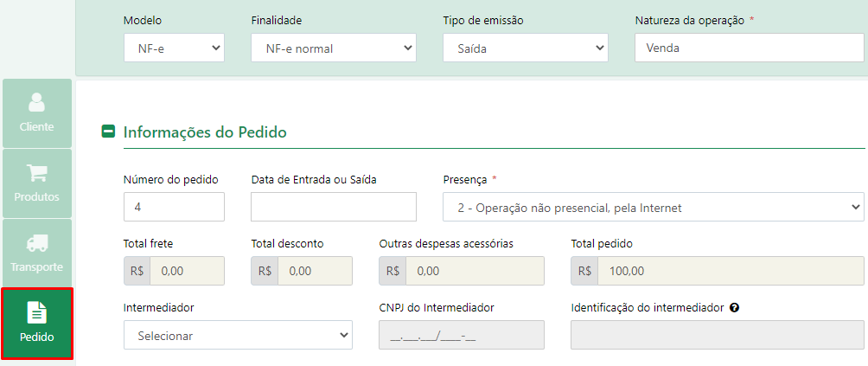Click the CNPJ do Intermediador field
Screen dimensions: 868x366
point(461,335)
